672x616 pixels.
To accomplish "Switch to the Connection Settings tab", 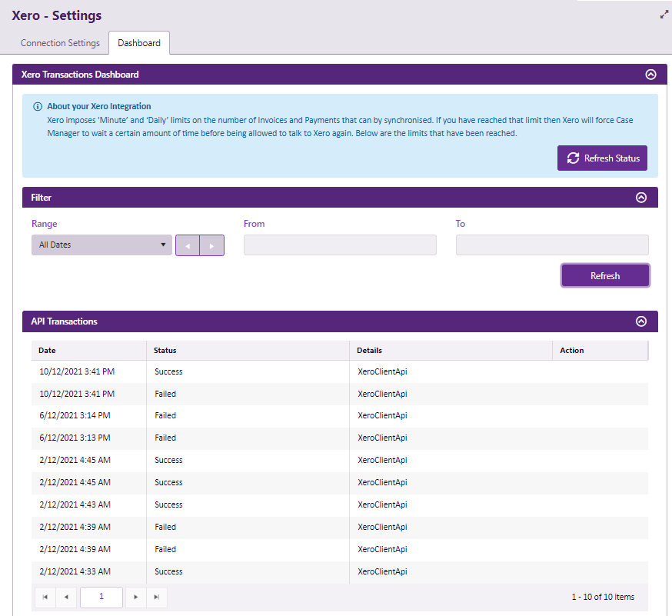I will pos(60,43).
